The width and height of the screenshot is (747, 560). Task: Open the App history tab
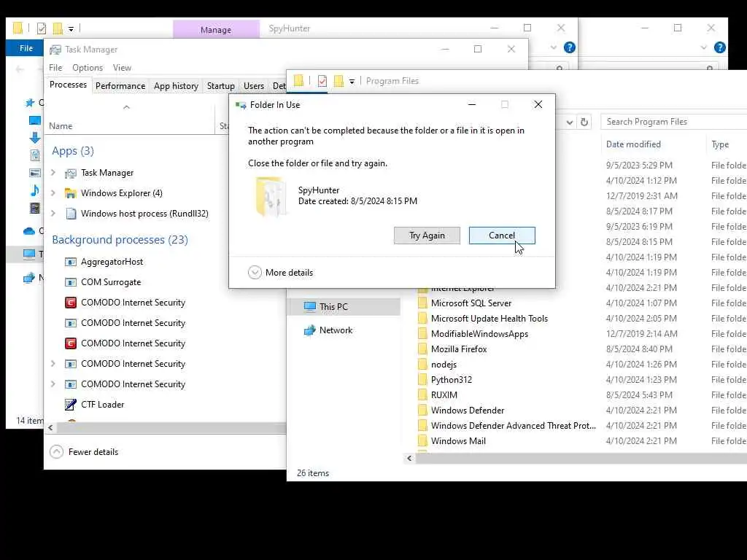click(176, 86)
